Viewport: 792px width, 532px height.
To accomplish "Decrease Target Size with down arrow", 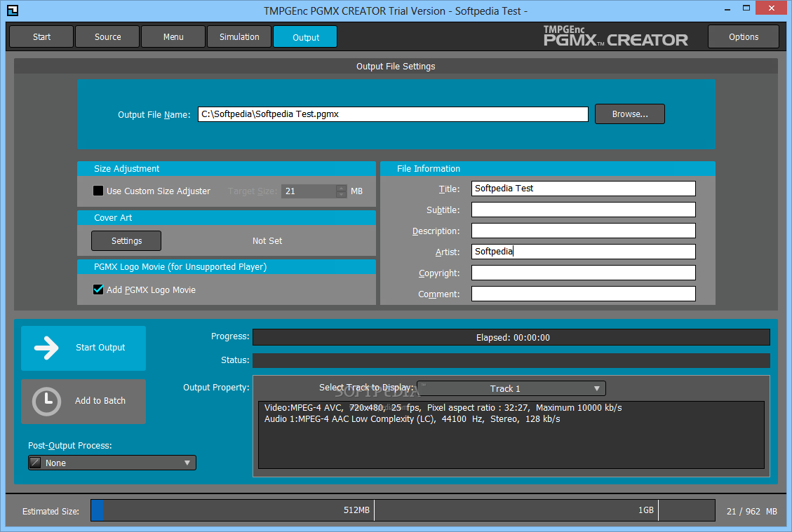I will pos(342,194).
